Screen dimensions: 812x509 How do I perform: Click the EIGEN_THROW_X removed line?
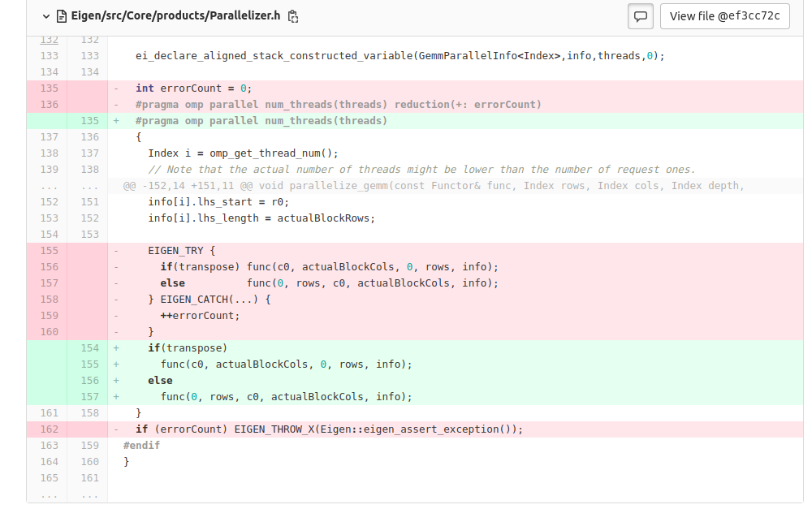click(x=325, y=429)
